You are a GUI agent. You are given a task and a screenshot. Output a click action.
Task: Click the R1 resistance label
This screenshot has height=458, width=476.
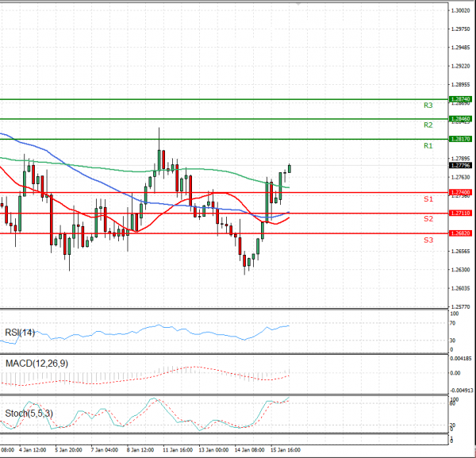point(428,146)
